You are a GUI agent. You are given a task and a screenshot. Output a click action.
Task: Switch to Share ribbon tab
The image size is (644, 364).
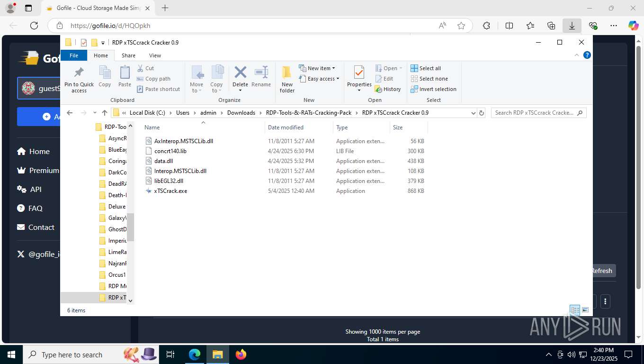(128, 55)
